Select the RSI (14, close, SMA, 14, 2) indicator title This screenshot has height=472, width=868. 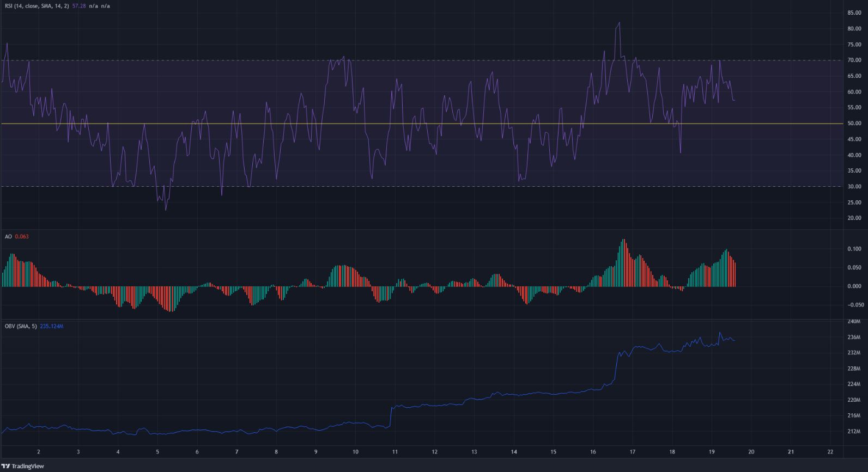[x=37, y=5]
